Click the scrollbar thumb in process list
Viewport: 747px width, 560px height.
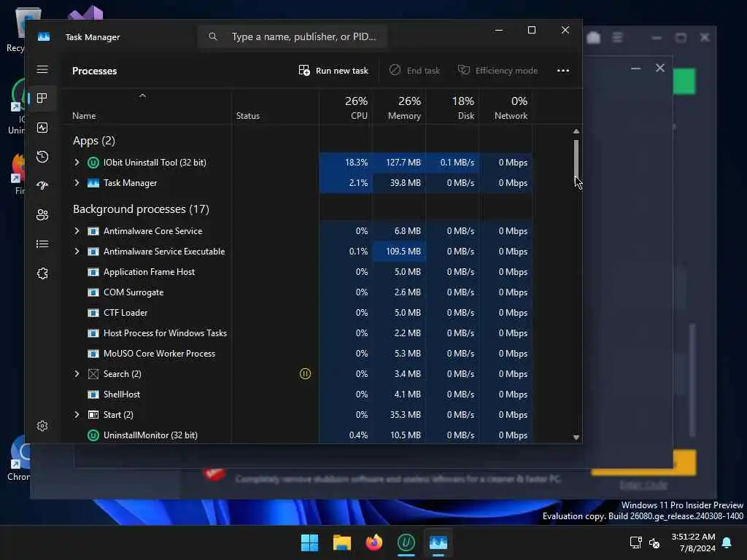click(x=576, y=158)
